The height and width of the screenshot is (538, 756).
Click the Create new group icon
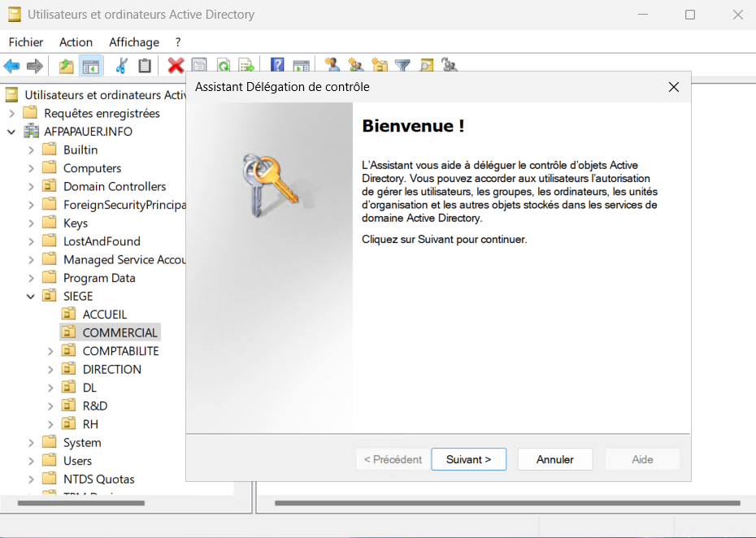pos(355,66)
